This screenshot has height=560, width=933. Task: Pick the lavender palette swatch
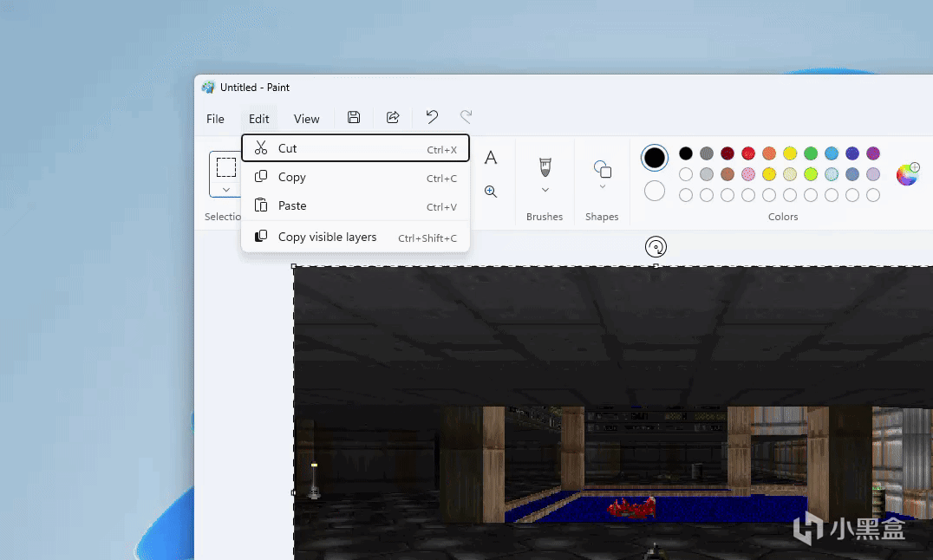click(x=873, y=174)
